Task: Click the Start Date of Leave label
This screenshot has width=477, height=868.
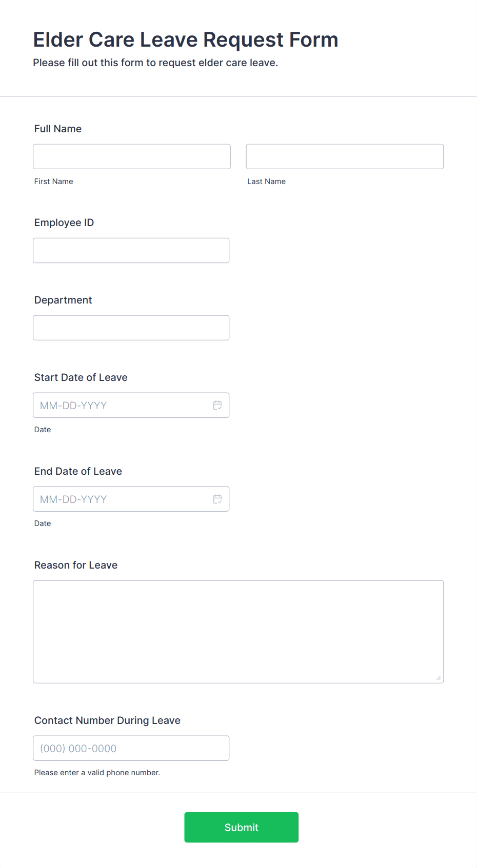Action: pos(81,377)
